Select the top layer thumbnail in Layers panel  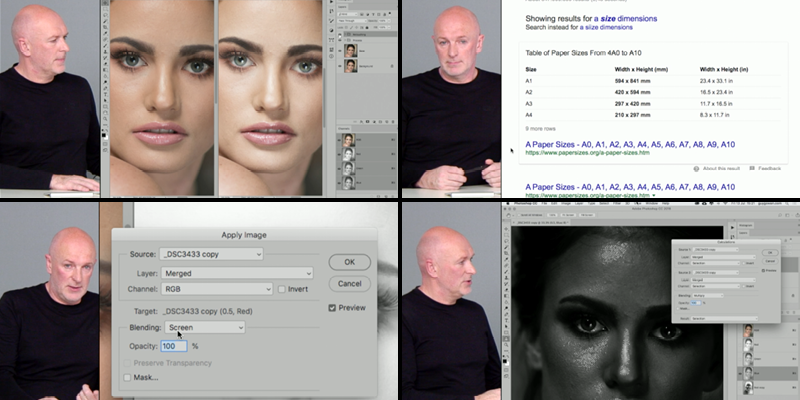(351, 50)
